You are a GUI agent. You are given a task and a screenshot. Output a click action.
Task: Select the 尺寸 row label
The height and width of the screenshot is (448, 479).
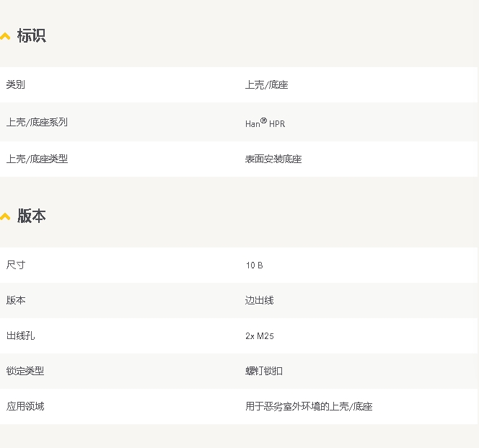click(16, 265)
